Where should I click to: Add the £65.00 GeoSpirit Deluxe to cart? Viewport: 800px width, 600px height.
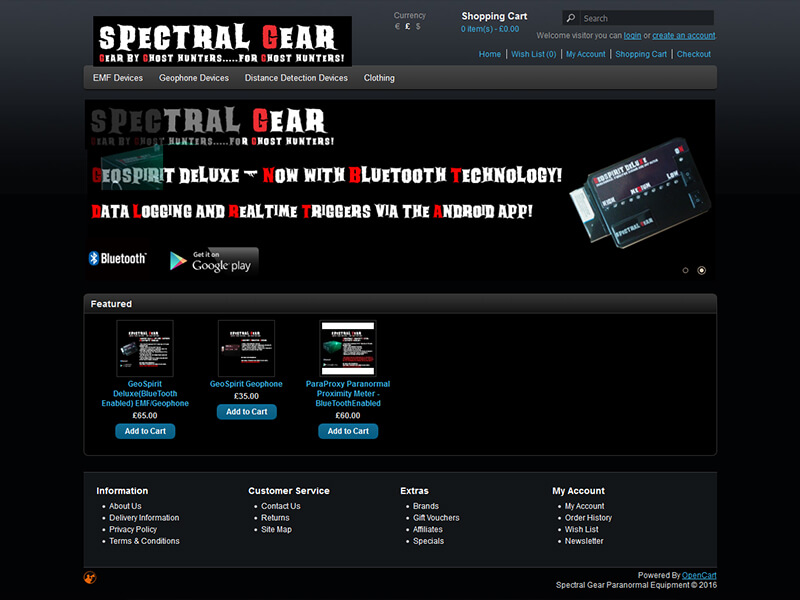(x=145, y=431)
